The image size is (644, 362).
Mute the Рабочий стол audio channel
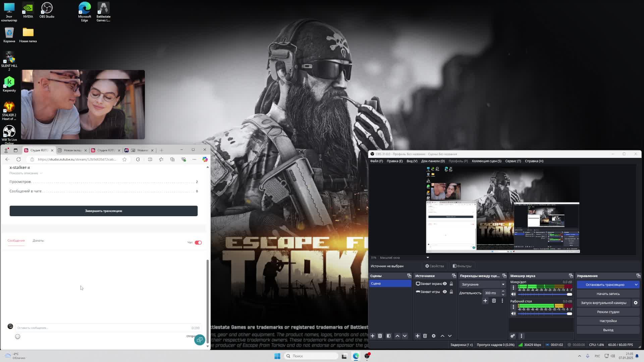pos(513,313)
